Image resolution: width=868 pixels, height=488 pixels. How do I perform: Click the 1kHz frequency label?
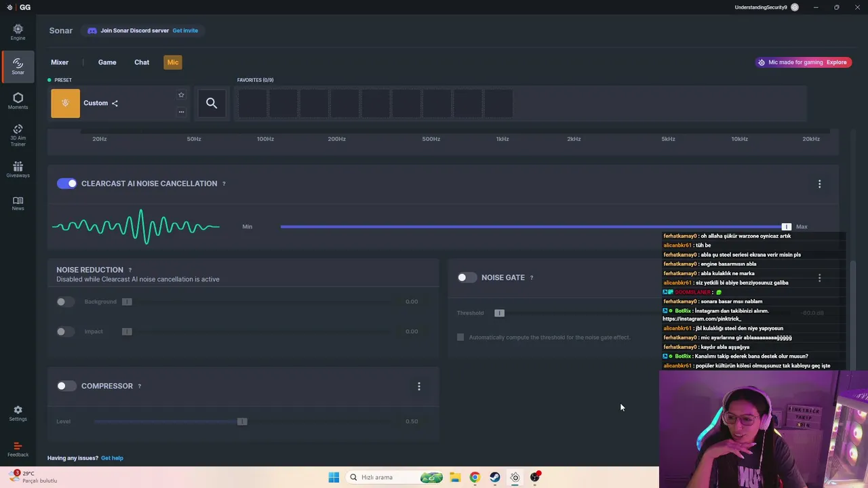[502, 139]
